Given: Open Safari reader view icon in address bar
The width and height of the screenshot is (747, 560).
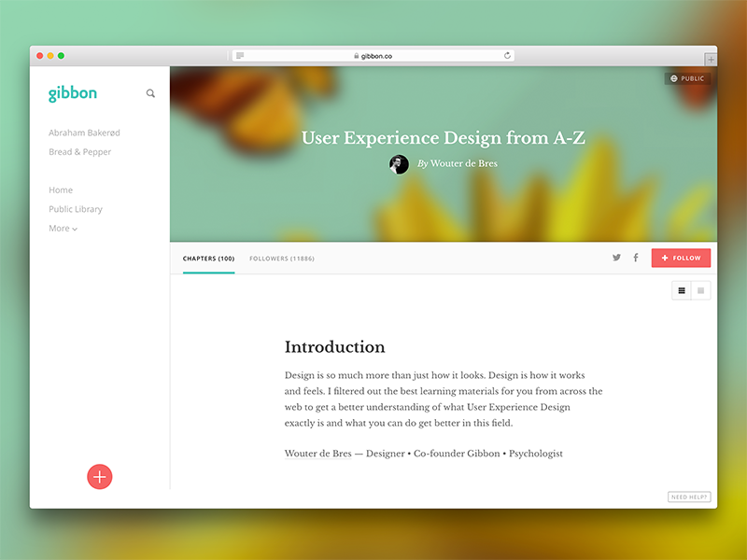Looking at the screenshot, I should pyautogui.click(x=240, y=56).
